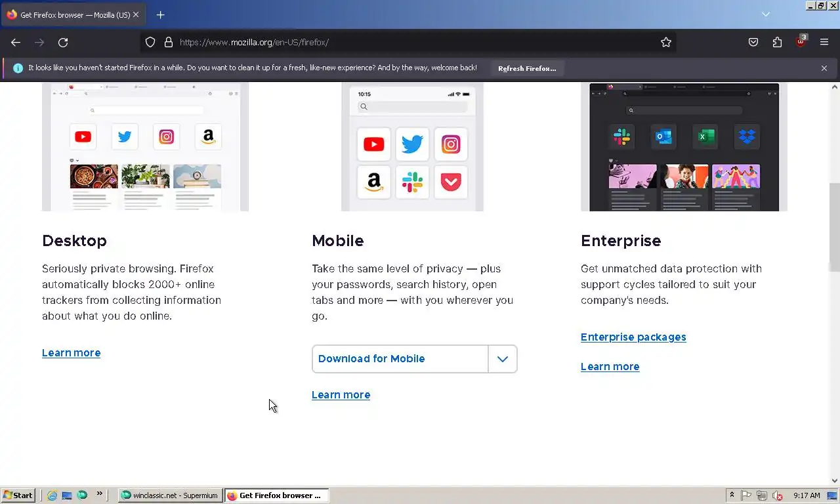840x504 pixels.
Task: Open the Enterprise packages link
Action: click(x=633, y=337)
